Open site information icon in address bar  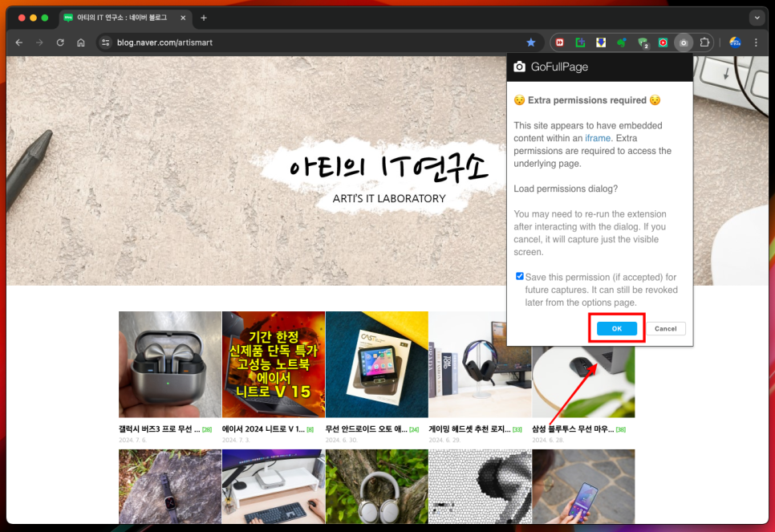click(x=105, y=43)
